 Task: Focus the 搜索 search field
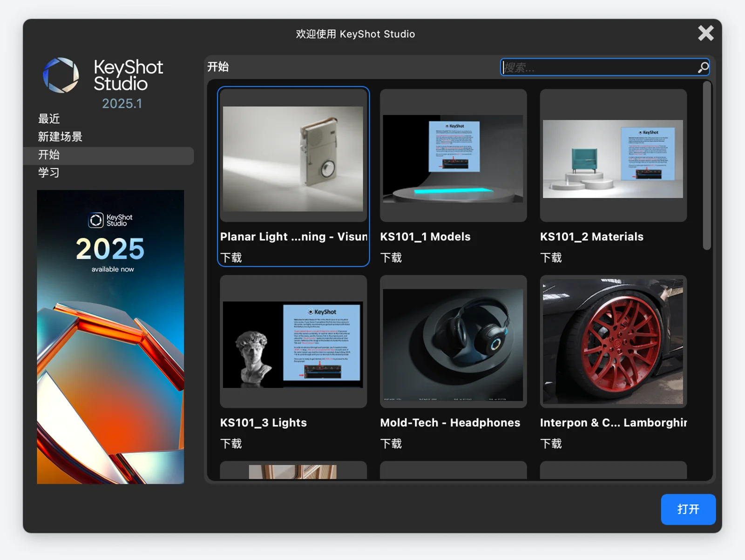coord(598,67)
